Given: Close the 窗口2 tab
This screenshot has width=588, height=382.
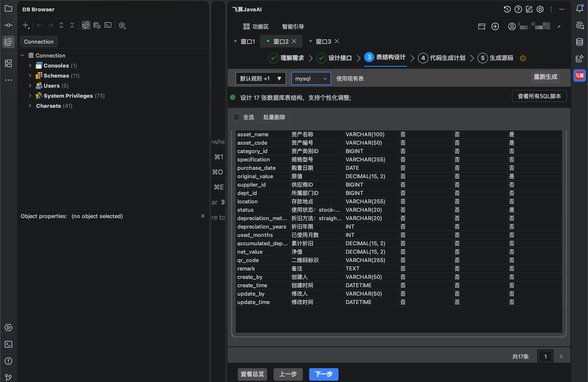Looking at the screenshot, I should pos(294,41).
